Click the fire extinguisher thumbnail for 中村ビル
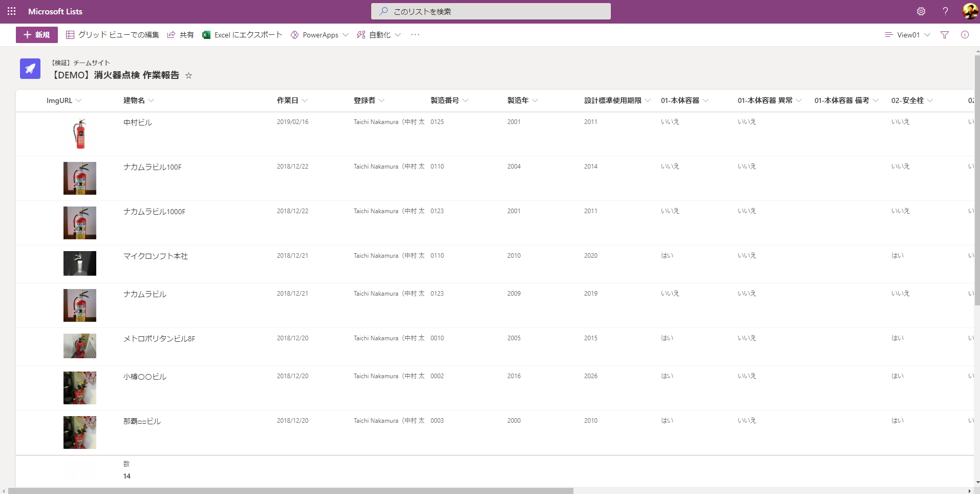Screen dimensions: 980x494 pyautogui.click(x=80, y=134)
